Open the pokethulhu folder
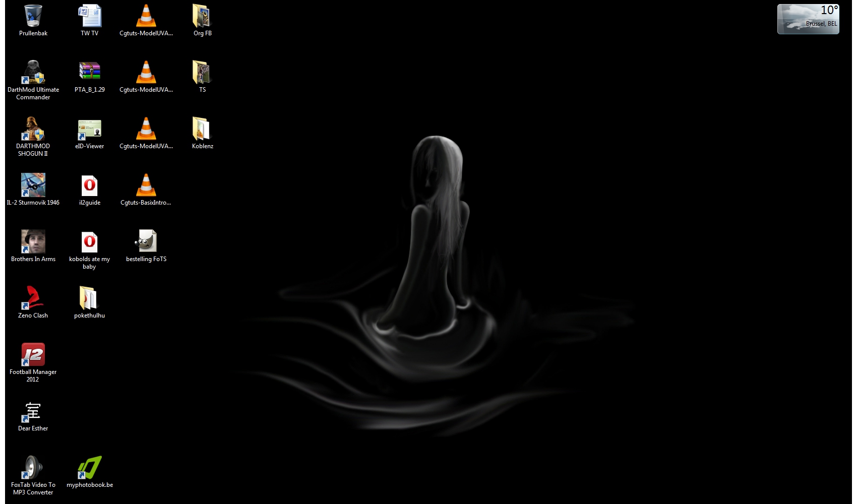This screenshot has height=504, width=857. [x=90, y=299]
